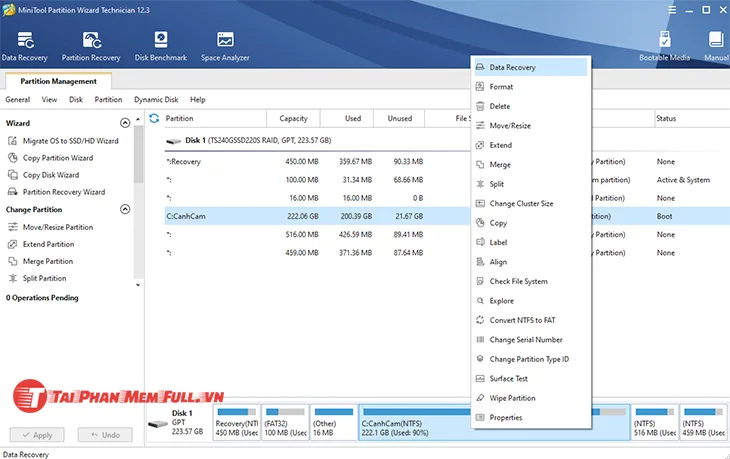
Task: Choose Split Partition in sidebar
Action: click(x=37, y=278)
